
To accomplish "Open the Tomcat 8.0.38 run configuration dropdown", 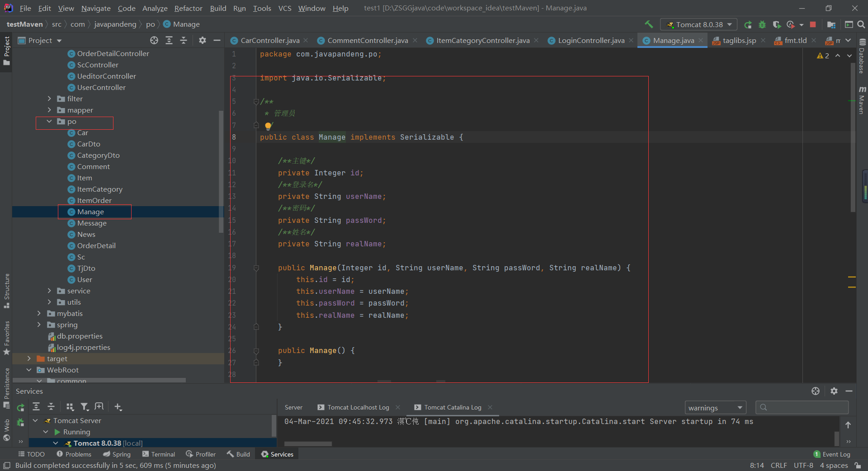I will (699, 24).
